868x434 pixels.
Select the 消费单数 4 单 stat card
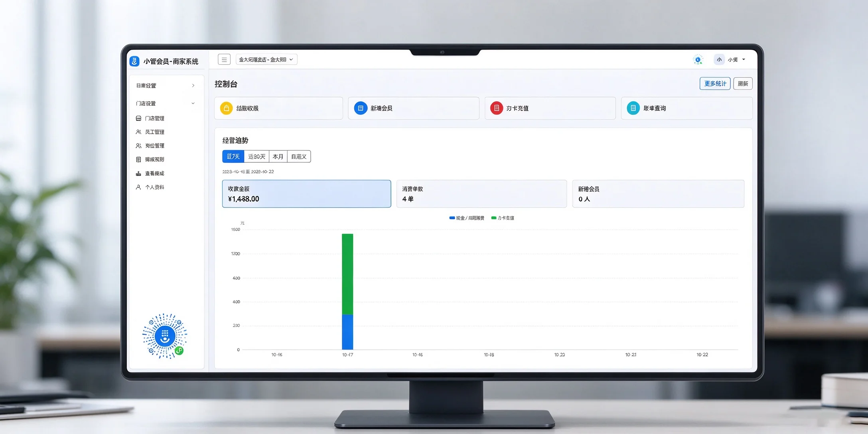pyautogui.click(x=481, y=193)
